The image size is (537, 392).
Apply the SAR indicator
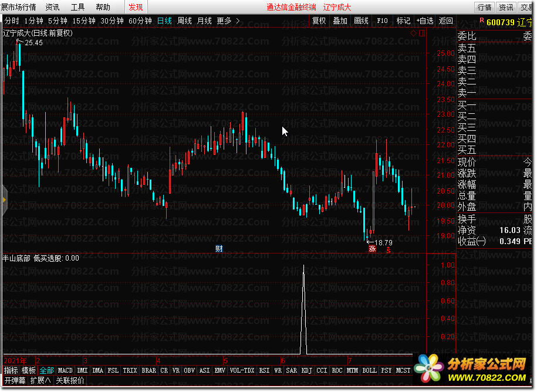pos(292,370)
